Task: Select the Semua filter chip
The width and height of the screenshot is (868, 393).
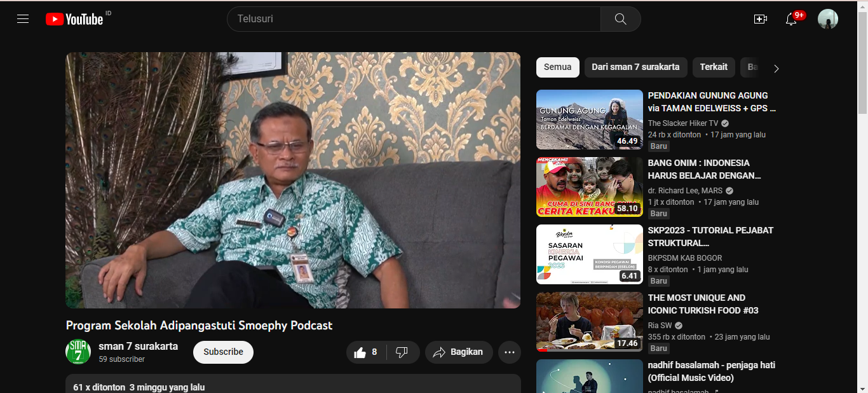Action: [x=558, y=67]
